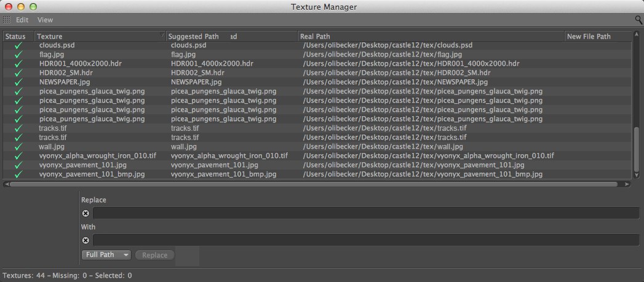Click the vertical scrollbar thumb of the list
644x282 pixels.
tap(636, 151)
